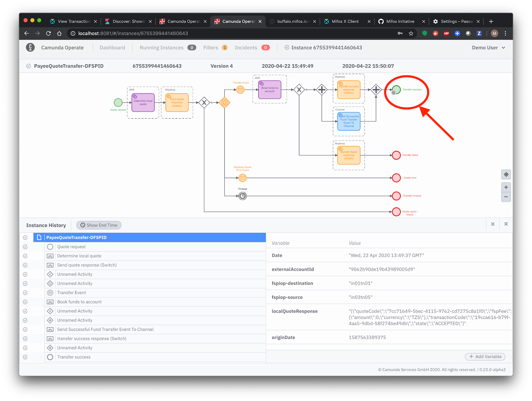The width and height of the screenshot is (532, 401).
Task: Select Determine local quote history row
Action: (x=155, y=256)
